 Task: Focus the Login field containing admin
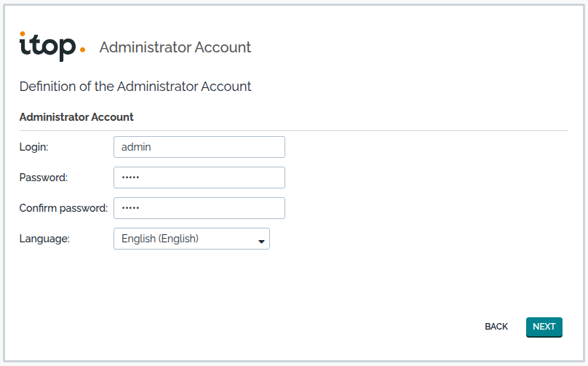click(199, 147)
